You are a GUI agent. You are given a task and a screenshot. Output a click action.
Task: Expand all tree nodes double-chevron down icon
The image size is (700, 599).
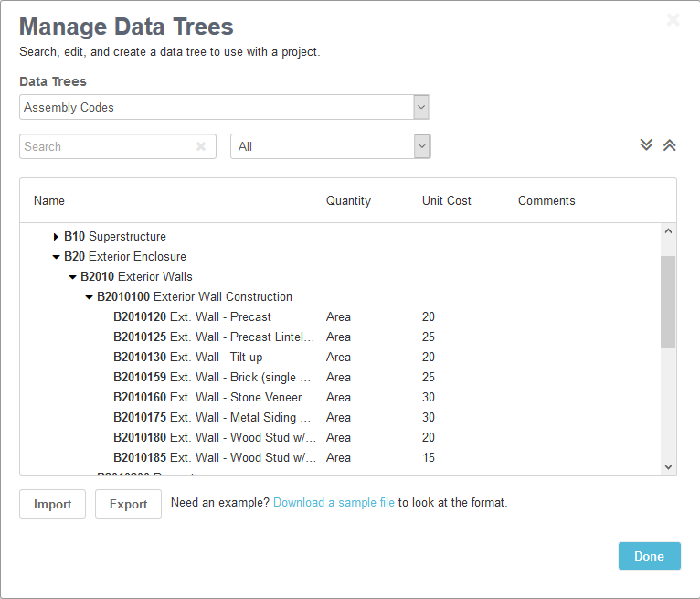point(646,145)
